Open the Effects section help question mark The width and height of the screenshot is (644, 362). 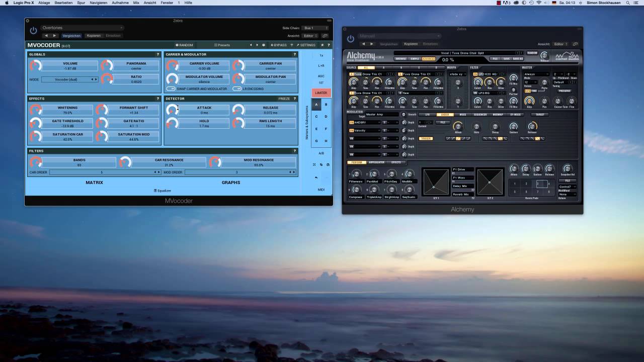(x=158, y=99)
